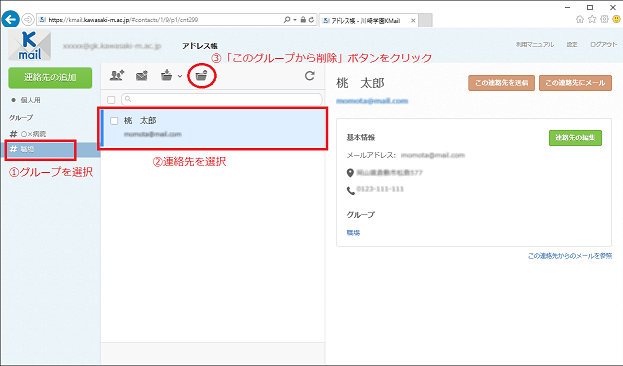
Task: Click the address bar reload icon
Action: [312, 19]
